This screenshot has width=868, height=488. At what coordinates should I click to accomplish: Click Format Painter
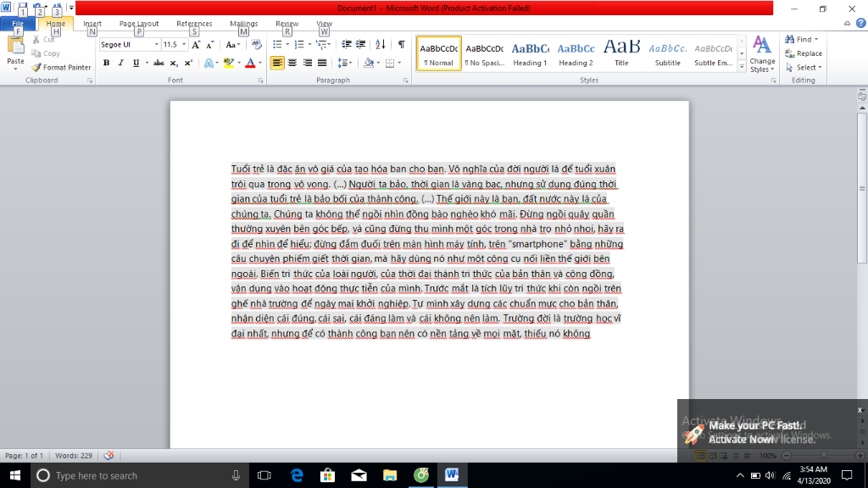[61, 68]
